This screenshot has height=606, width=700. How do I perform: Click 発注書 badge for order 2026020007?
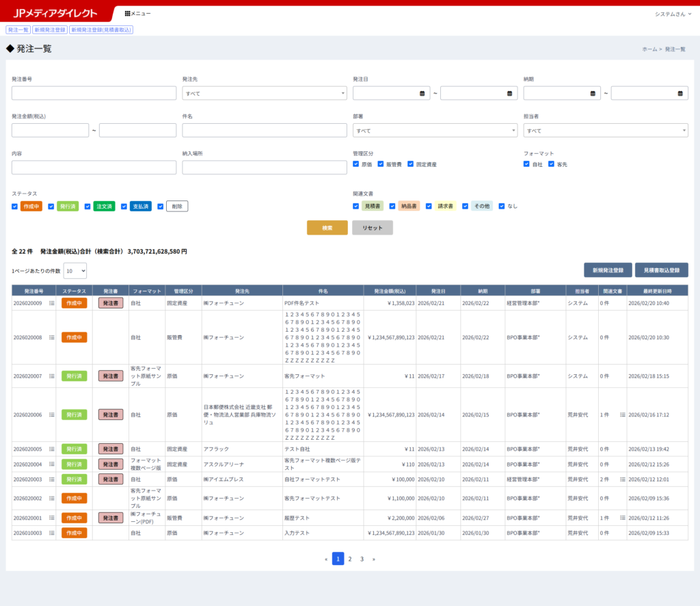coord(111,376)
